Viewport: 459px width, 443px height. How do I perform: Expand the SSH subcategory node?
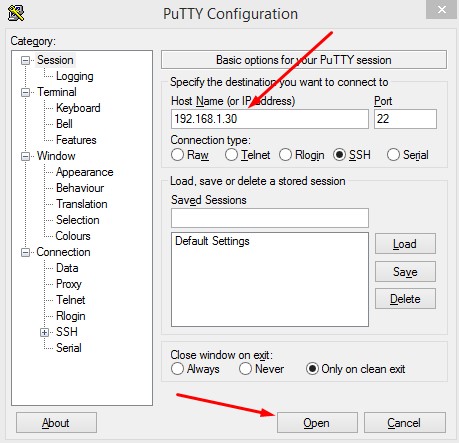click(44, 332)
